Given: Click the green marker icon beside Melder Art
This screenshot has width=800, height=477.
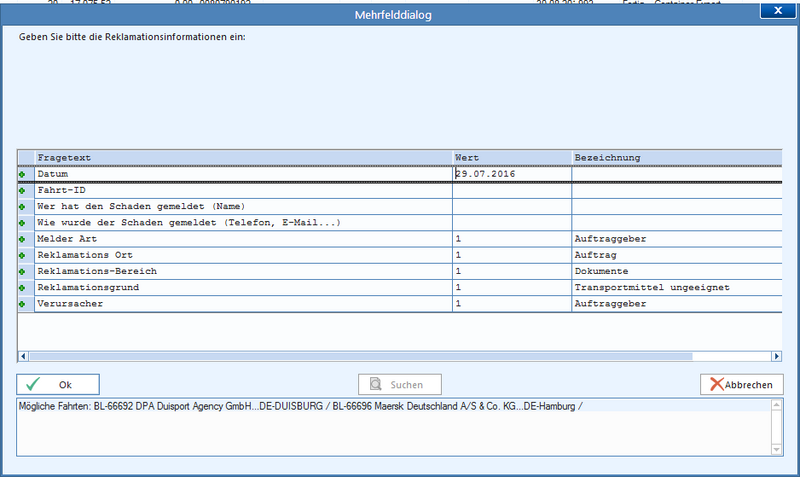Looking at the screenshot, I should coord(22,239).
